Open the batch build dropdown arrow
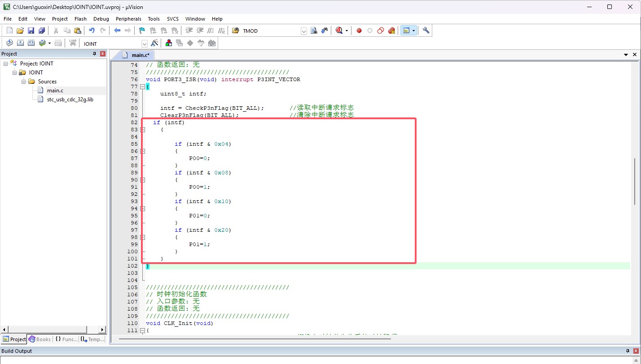Screen dimensions: 641x364 pos(49,43)
